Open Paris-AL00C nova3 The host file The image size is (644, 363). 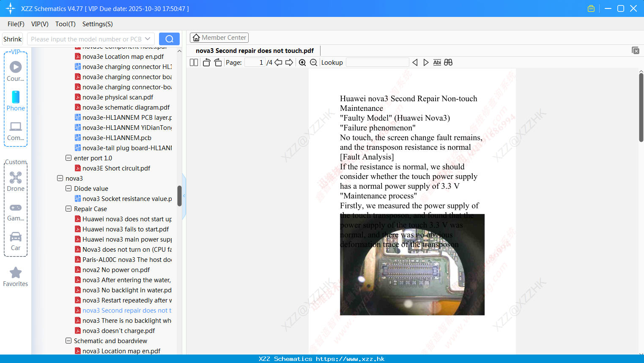(123, 260)
